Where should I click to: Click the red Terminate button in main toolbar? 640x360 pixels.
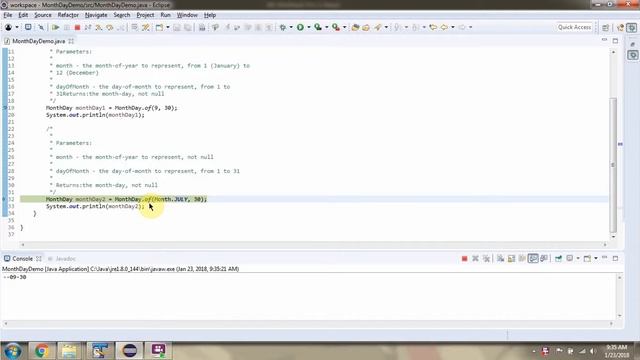point(77,27)
